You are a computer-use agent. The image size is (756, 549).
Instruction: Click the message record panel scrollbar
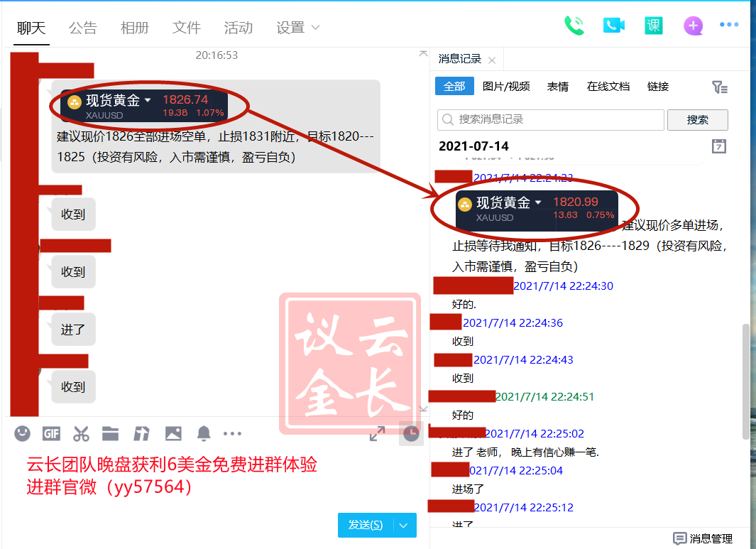pyautogui.click(x=745, y=381)
